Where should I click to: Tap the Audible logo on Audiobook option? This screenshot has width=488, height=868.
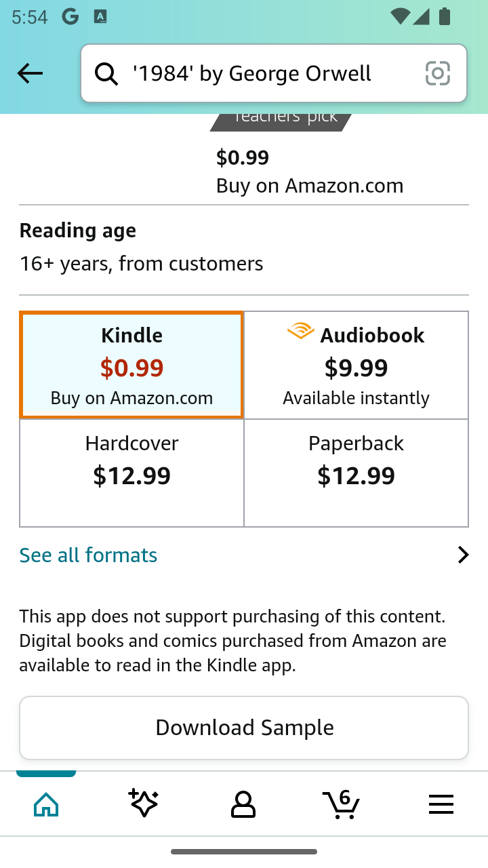[x=300, y=332]
